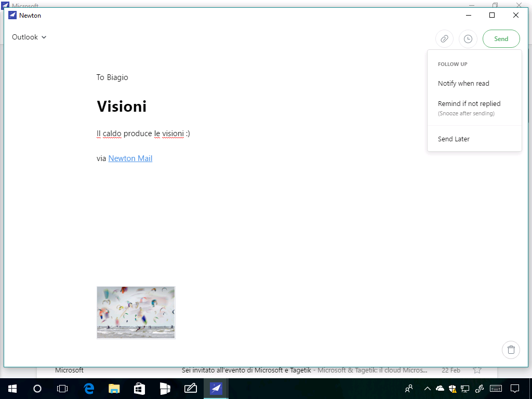Click the network tray icon
Screen dimensions: 532x399
coord(465,389)
